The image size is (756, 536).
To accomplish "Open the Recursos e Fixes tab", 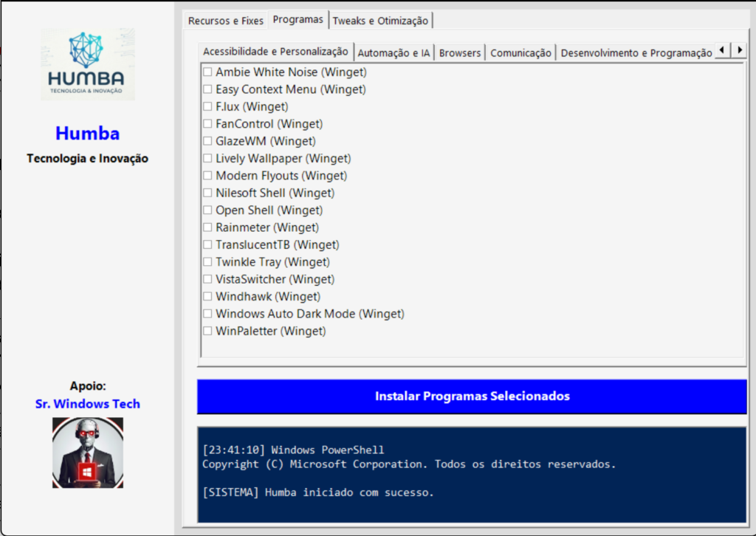I will pos(225,21).
